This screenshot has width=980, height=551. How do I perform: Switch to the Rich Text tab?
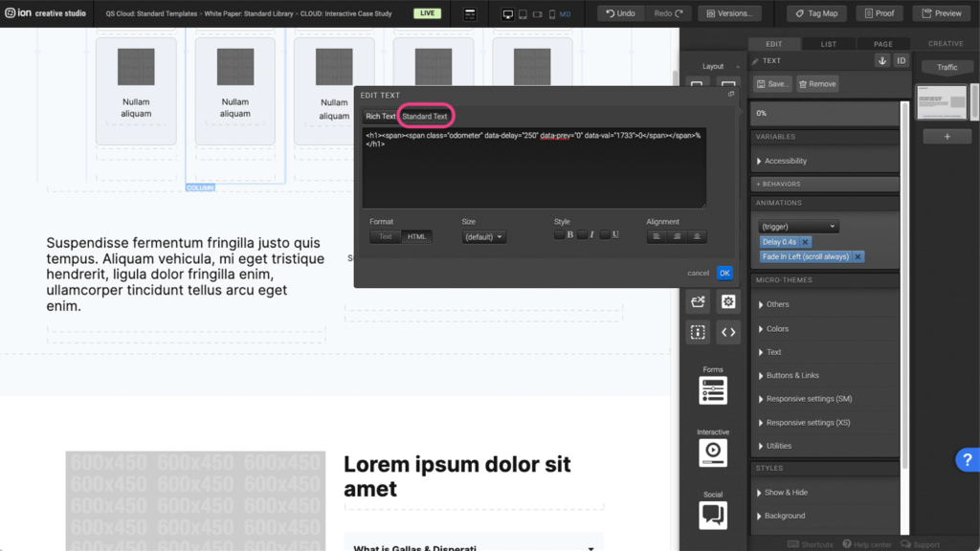(380, 116)
